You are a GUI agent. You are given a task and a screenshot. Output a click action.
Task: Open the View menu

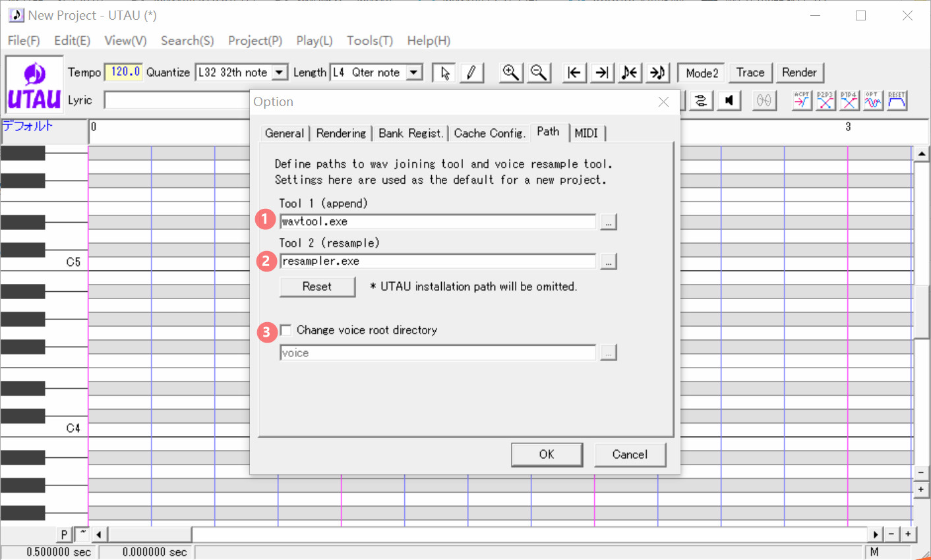tap(125, 41)
